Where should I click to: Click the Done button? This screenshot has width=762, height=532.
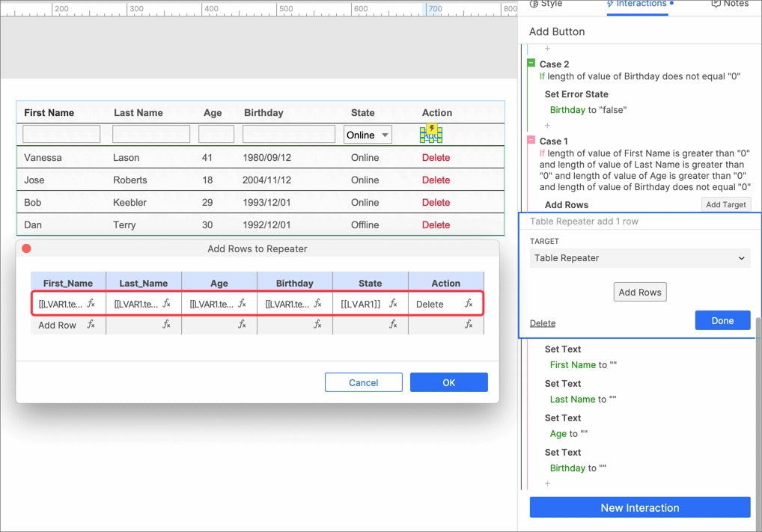click(722, 321)
